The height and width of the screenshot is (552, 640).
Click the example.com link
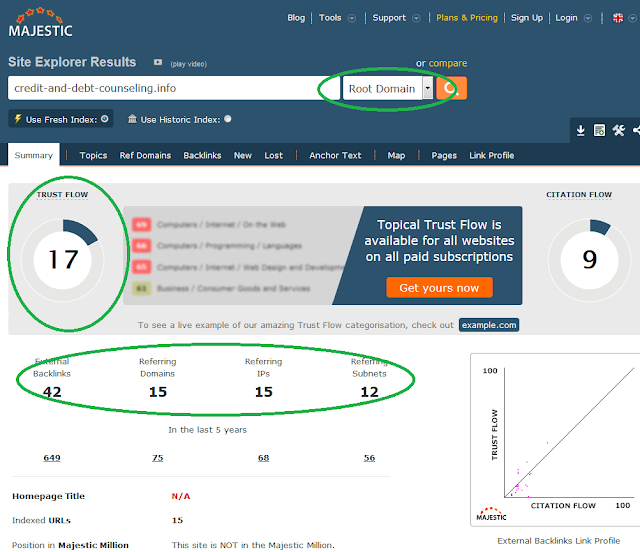point(489,325)
